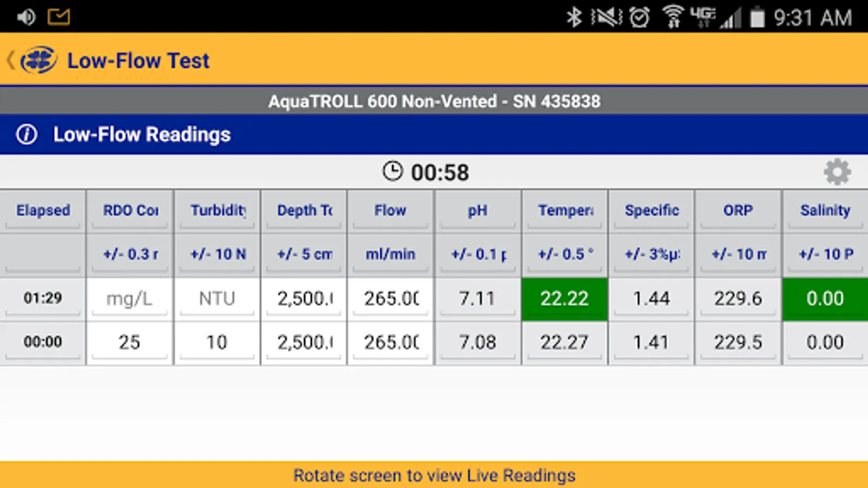This screenshot has width=868, height=488.
Task: Select the Flow column header
Action: click(x=391, y=211)
